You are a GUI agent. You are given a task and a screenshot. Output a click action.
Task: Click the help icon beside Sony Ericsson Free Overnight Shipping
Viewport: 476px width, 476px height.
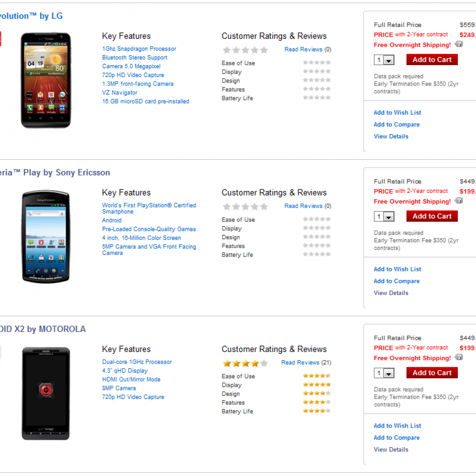tap(459, 201)
